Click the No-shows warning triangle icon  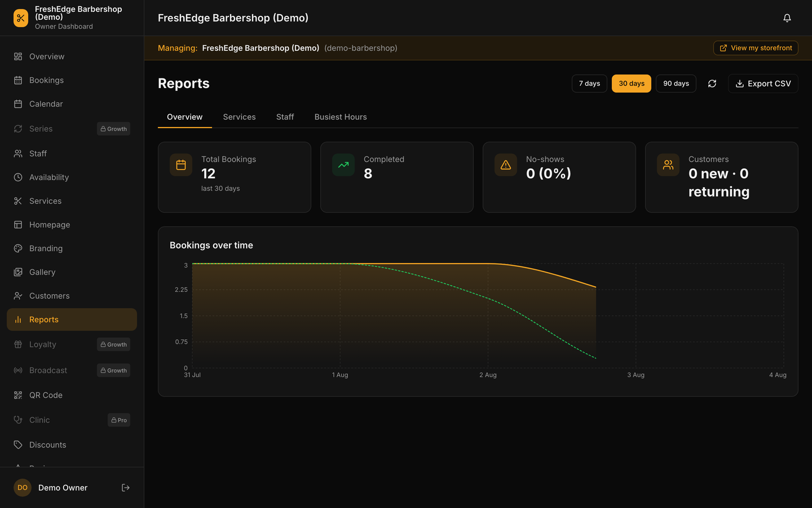(x=506, y=165)
